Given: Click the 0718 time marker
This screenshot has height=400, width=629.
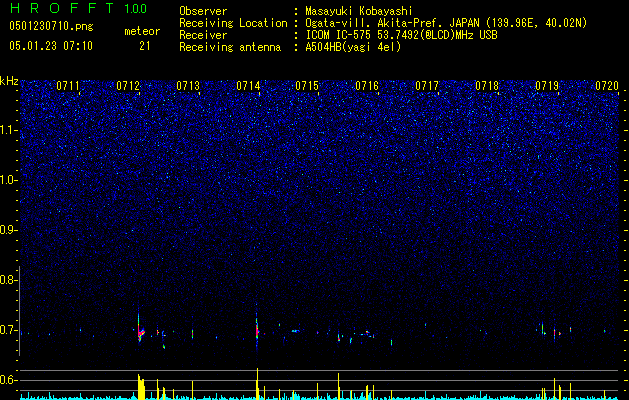Looking at the screenshot, I should [x=487, y=85].
